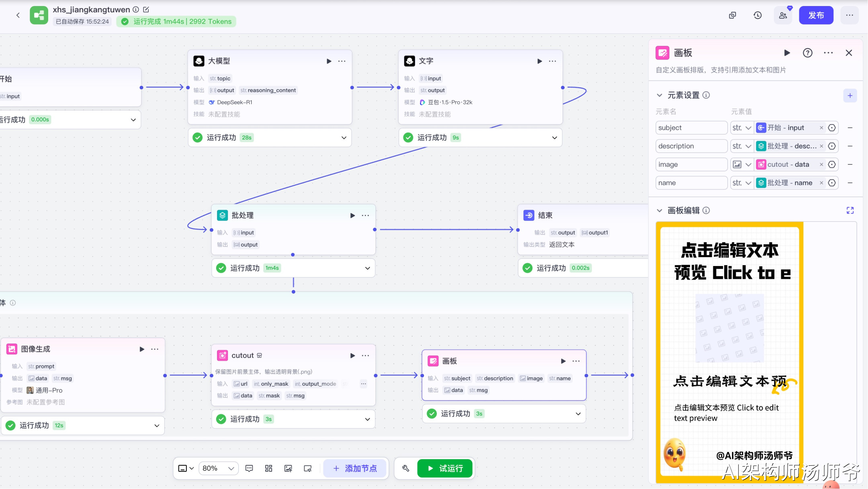868x489 pixels.
Task: Change the name element type dropdown
Action: click(x=741, y=183)
